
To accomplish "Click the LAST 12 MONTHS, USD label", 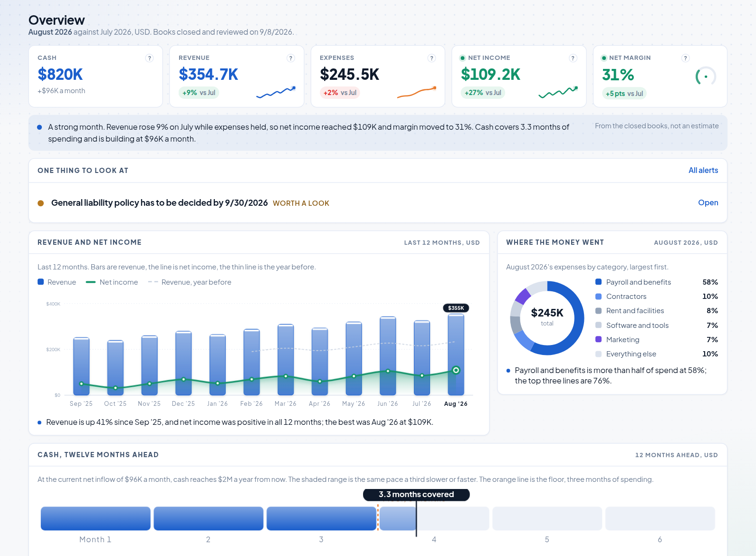I will point(442,243).
